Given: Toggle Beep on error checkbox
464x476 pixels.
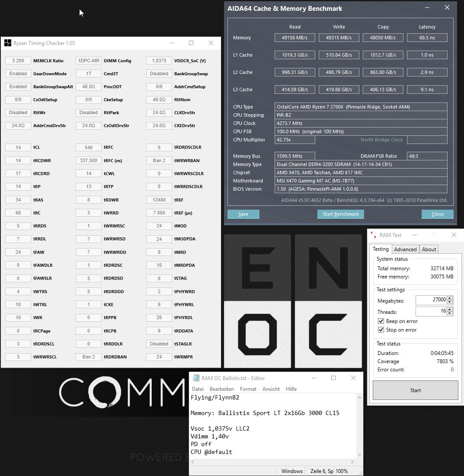Looking at the screenshot, I should 381,321.
